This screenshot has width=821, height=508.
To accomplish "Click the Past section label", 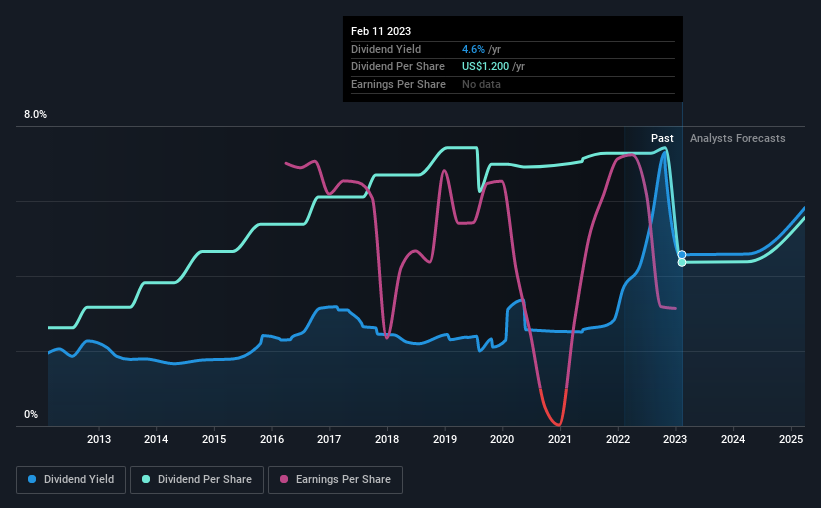I will point(662,138).
